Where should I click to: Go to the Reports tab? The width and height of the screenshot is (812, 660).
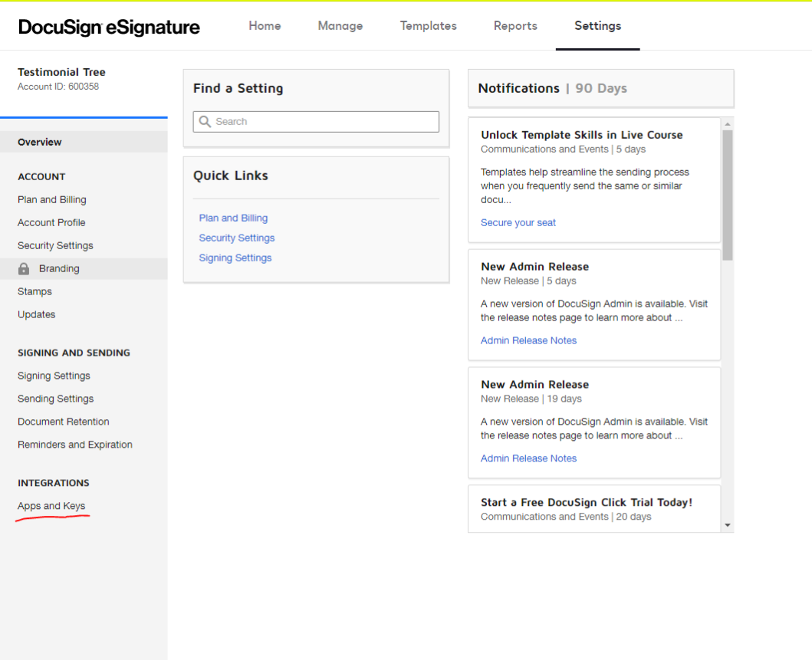[x=515, y=26]
